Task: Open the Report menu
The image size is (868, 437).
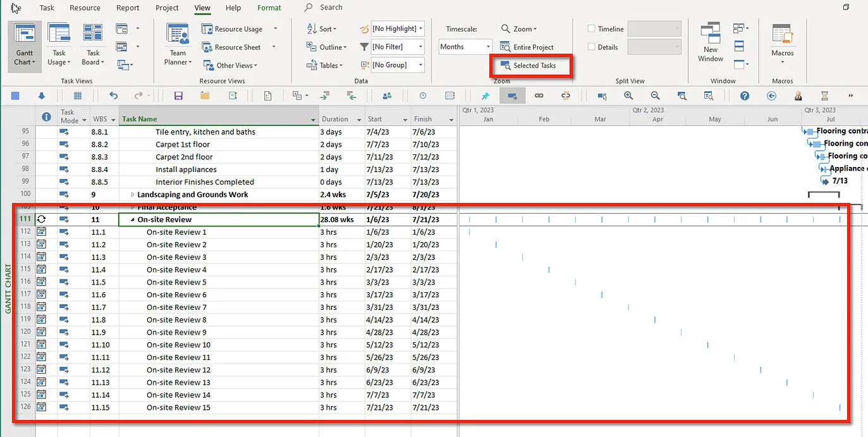Action: 128,8
